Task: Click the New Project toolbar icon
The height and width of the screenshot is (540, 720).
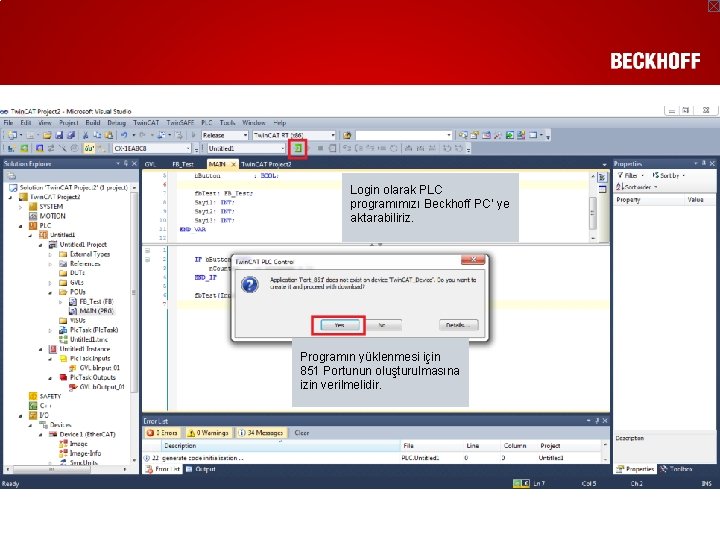Action: [12, 135]
